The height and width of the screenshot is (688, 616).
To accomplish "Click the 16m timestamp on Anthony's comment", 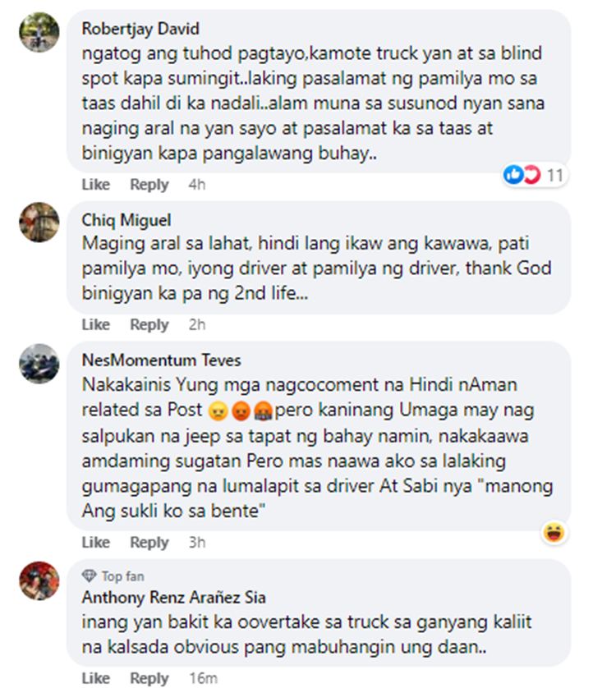I will click(204, 678).
